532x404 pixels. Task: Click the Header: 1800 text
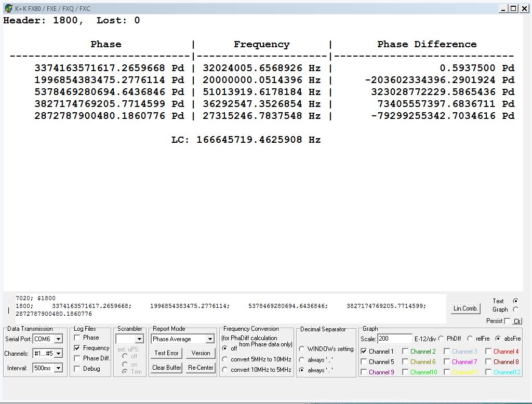point(43,20)
